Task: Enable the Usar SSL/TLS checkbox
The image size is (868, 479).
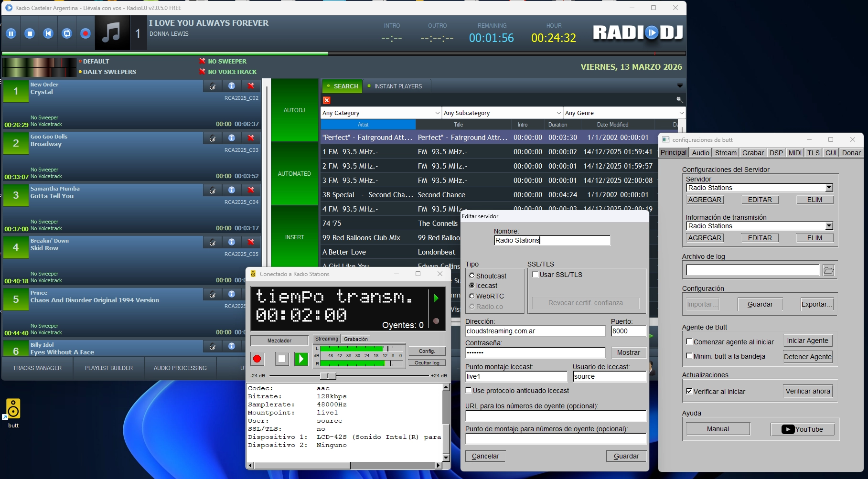Action: pos(536,275)
